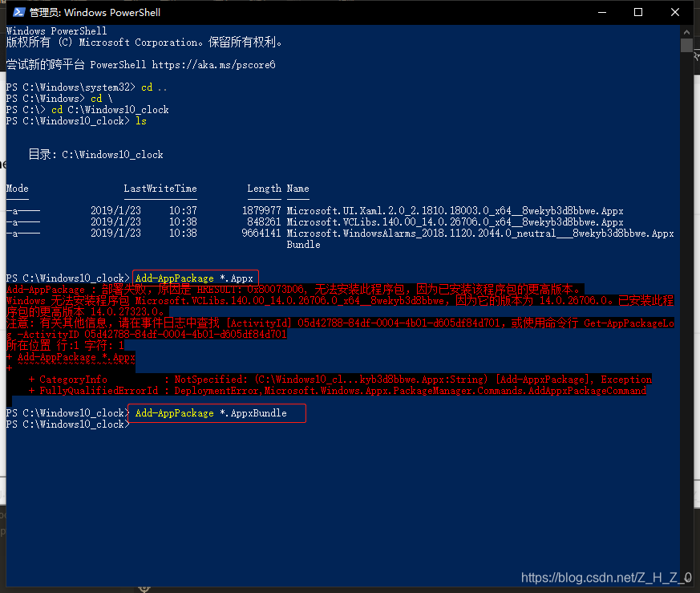Click the 'ls' command text

click(x=141, y=121)
